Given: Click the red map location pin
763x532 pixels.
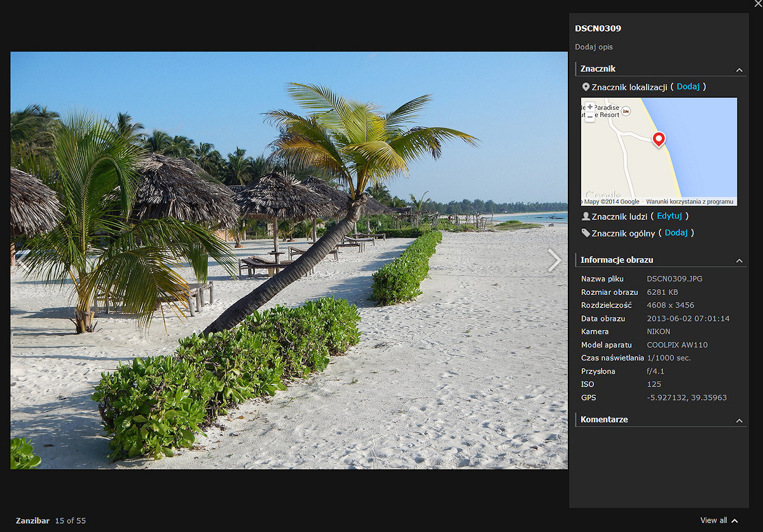Looking at the screenshot, I should point(659,140).
